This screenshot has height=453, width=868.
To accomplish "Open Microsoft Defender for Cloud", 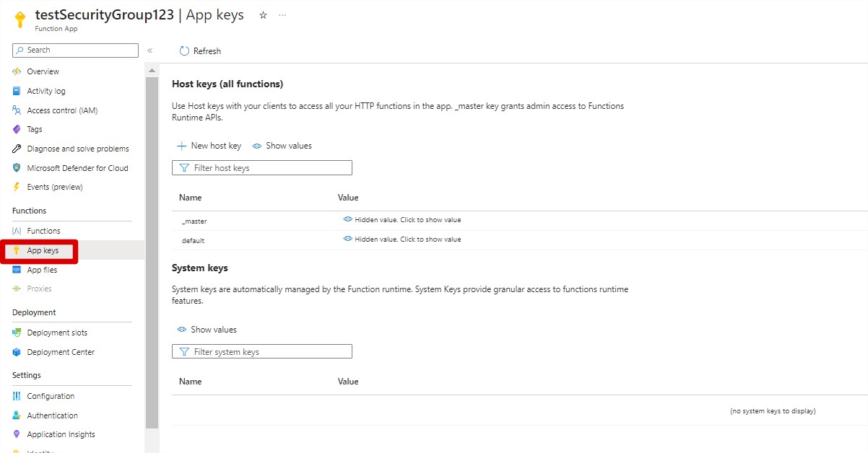I will [x=77, y=168].
